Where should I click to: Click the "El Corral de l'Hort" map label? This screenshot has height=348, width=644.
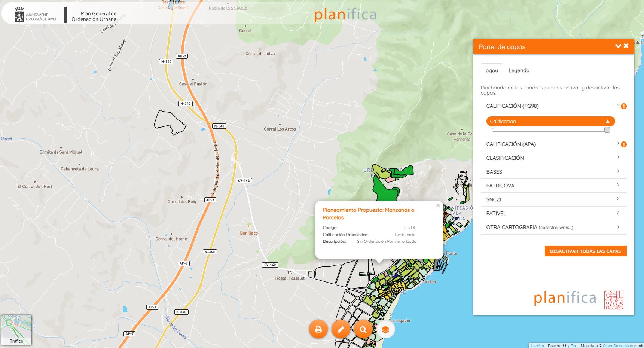click(x=35, y=186)
